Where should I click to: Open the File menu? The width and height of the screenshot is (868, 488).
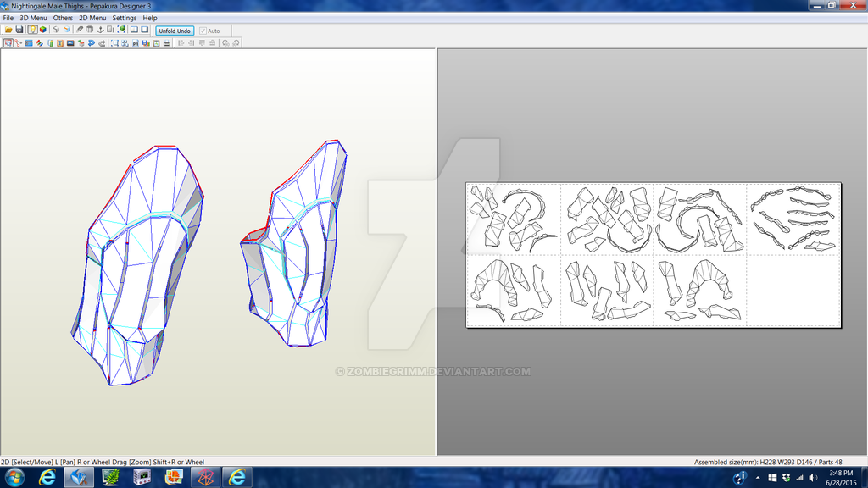click(x=8, y=18)
